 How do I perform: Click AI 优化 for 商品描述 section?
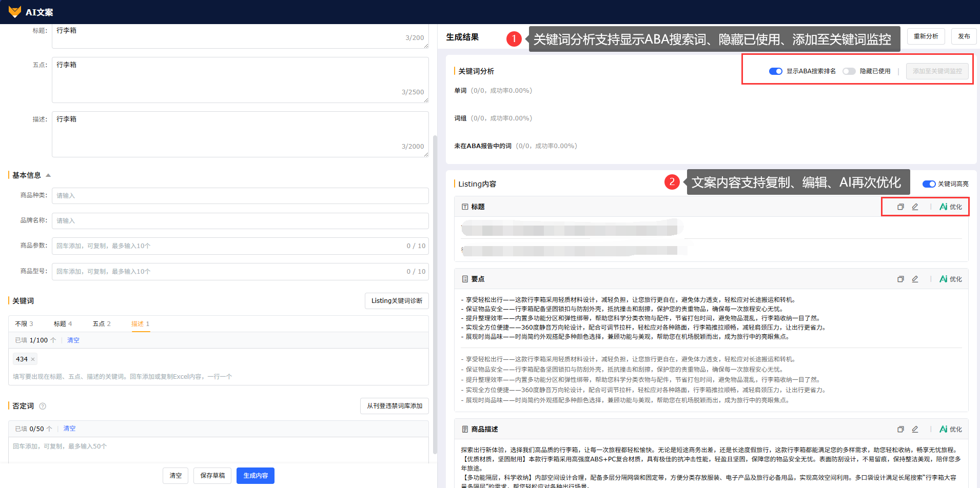(950, 430)
